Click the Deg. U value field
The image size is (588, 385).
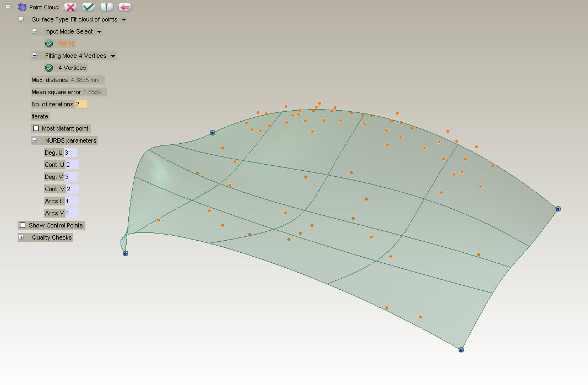coord(70,153)
